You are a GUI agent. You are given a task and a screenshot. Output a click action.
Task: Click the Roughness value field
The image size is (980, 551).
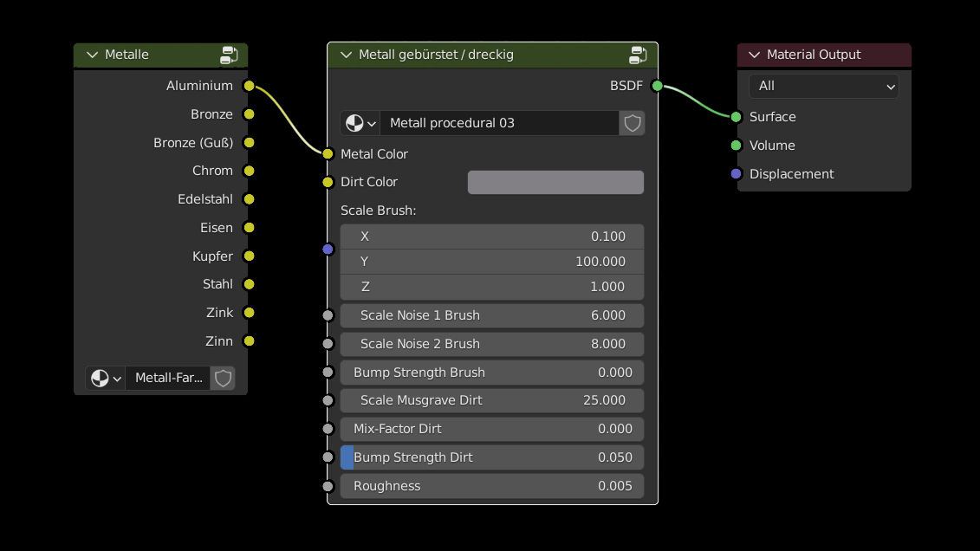click(492, 486)
